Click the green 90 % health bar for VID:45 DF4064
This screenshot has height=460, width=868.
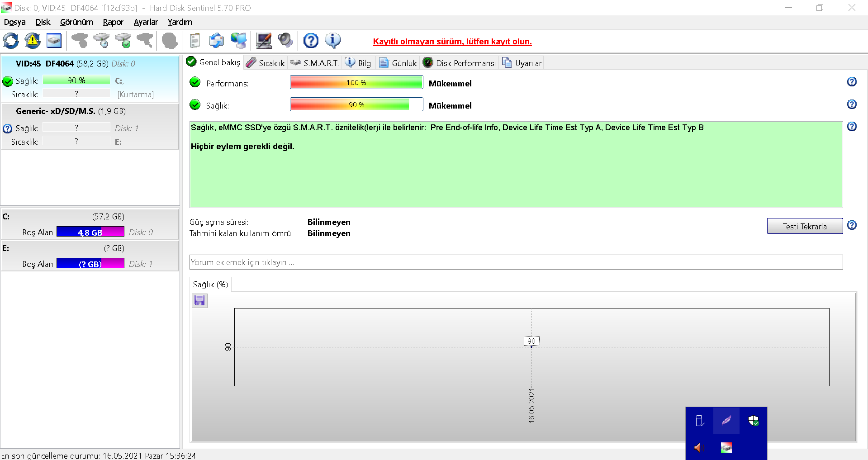coord(76,80)
